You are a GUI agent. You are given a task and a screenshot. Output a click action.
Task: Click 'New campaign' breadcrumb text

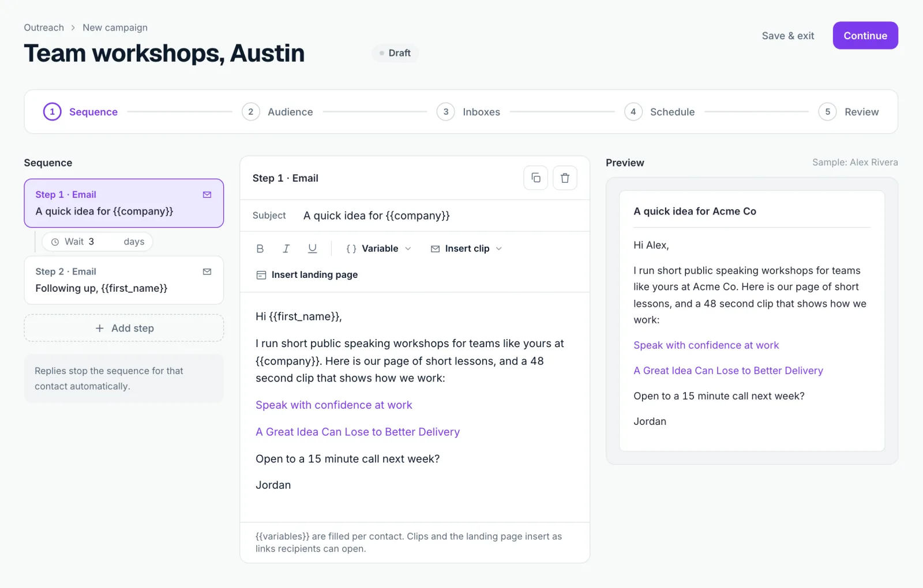point(115,28)
